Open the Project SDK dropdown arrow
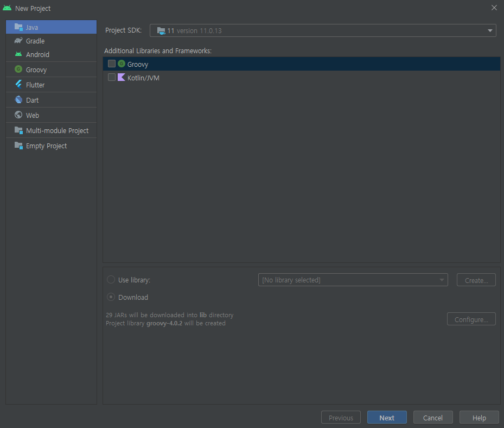The height and width of the screenshot is (428, 504). 490,30
